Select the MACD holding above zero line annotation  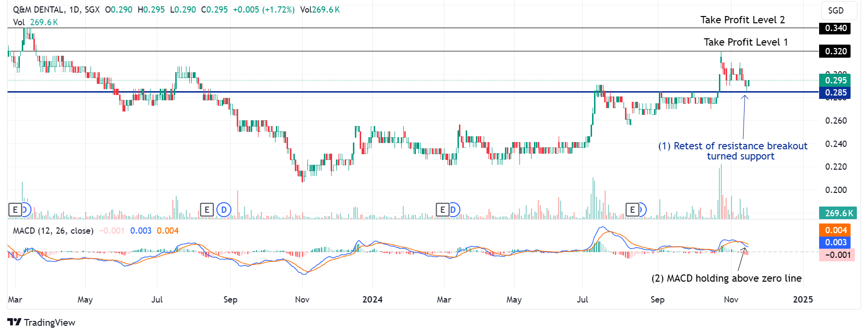[726, 278]
